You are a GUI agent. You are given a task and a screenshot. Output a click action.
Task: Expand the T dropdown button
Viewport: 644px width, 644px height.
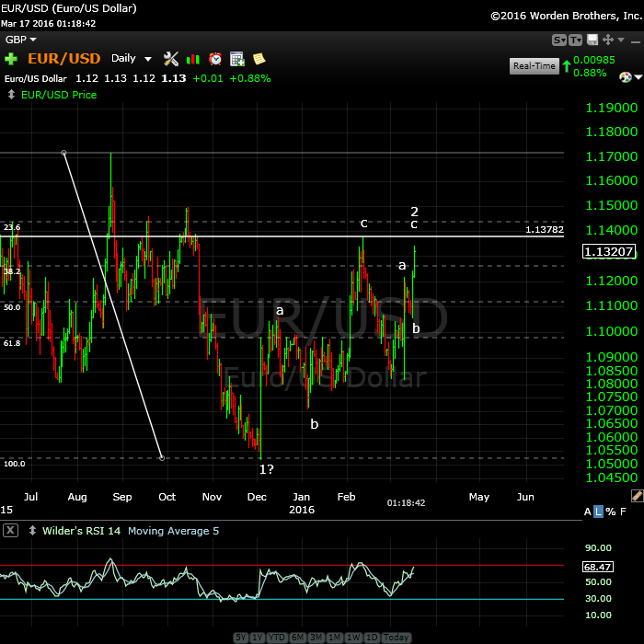click(x=575, y=40)
